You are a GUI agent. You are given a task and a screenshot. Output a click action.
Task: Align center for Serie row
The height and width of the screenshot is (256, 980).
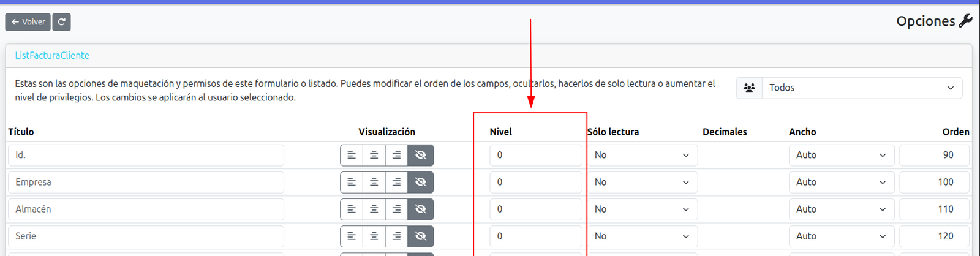click(x=374, y=236)
